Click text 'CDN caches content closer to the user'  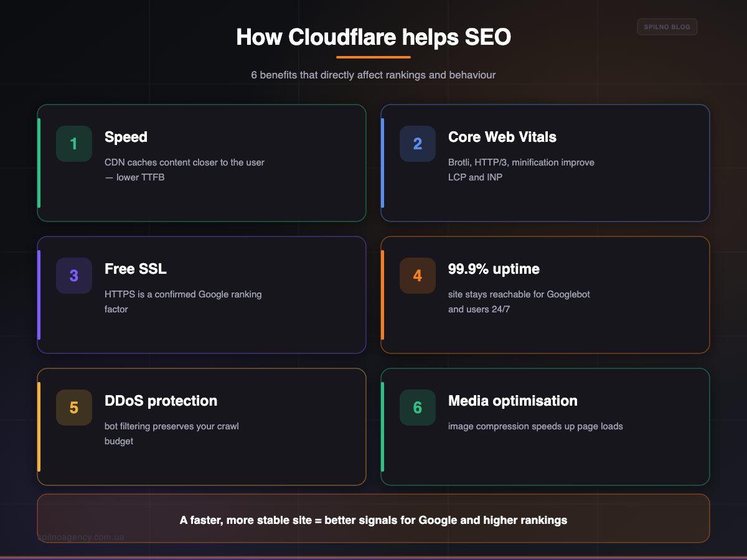coord(184,162)
